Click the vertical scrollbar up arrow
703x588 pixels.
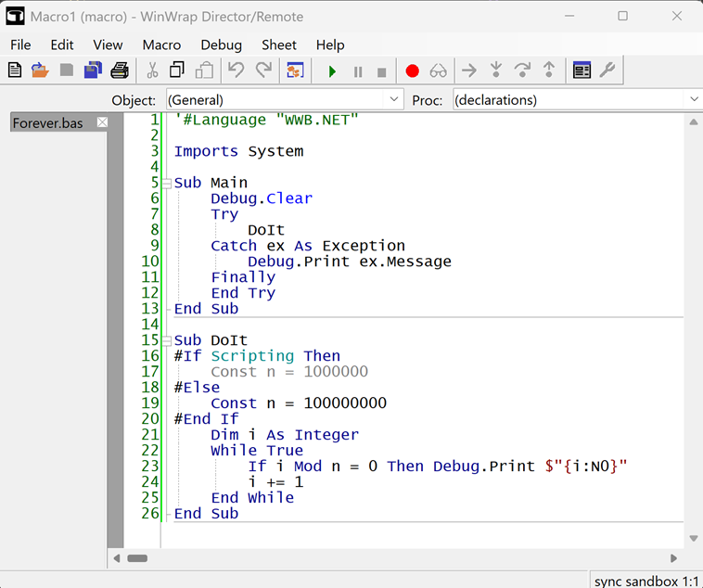[693, 122]
